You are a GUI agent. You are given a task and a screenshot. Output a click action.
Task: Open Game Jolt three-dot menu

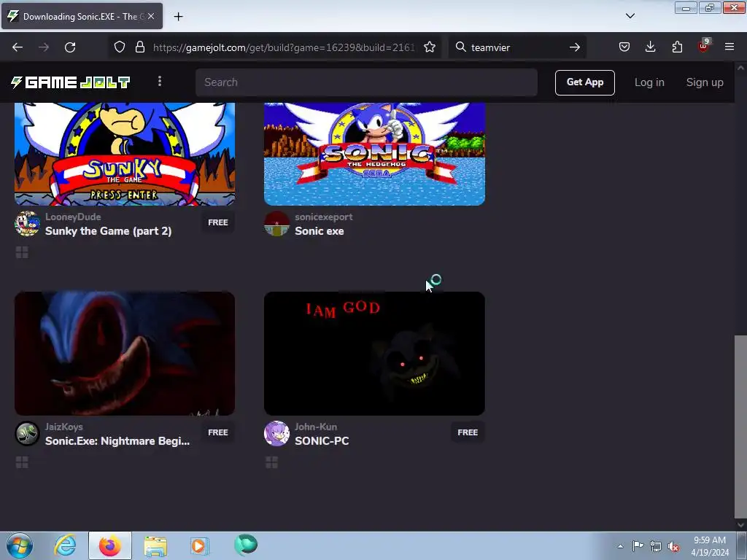160,82
